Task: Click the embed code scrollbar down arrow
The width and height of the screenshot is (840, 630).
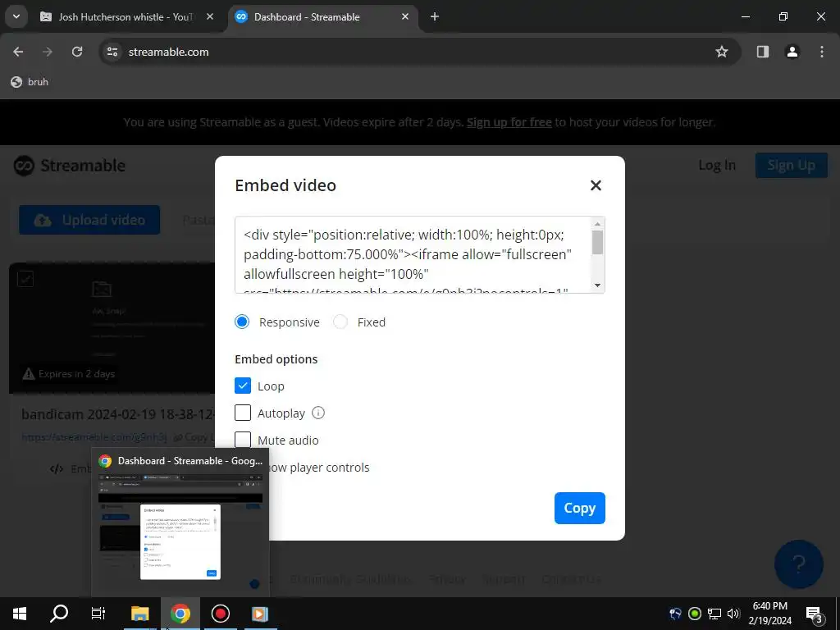Action: (x=597, y=285)
